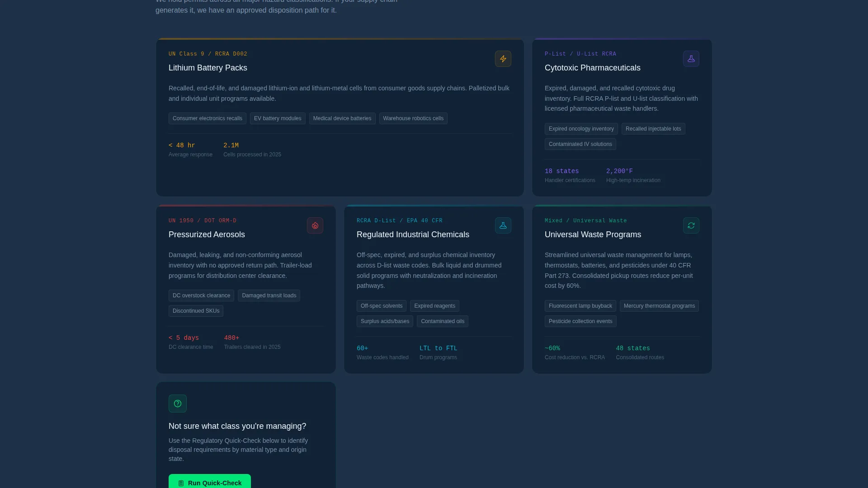
Task: Click the '< 48 hr' average response stat
Action: point(182,145)
